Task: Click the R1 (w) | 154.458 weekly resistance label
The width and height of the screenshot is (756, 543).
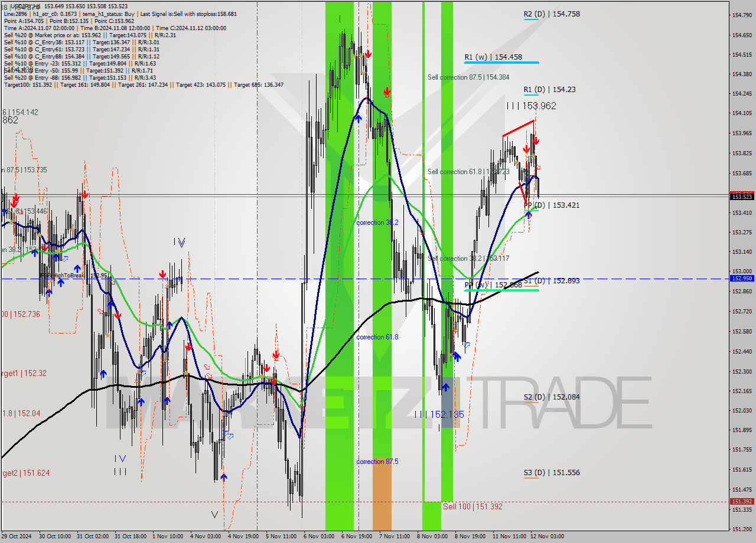Action: click(x=493, y=57)
